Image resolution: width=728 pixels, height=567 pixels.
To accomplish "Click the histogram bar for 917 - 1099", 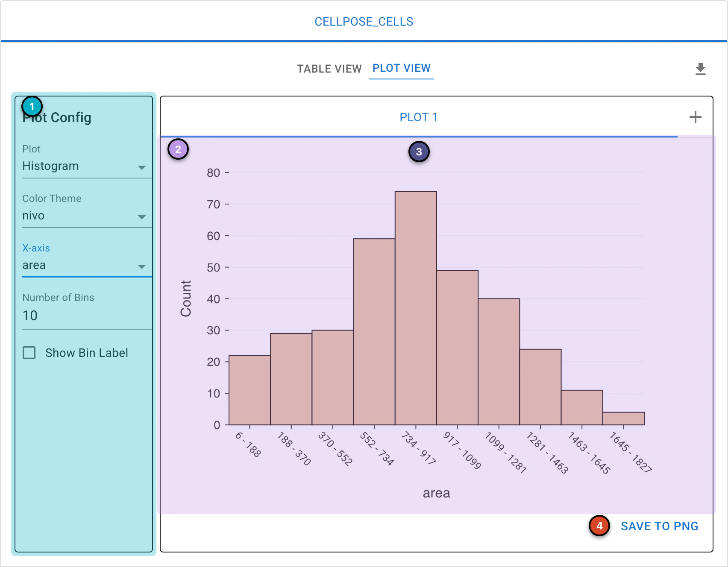I will click(x=457, y=348).
